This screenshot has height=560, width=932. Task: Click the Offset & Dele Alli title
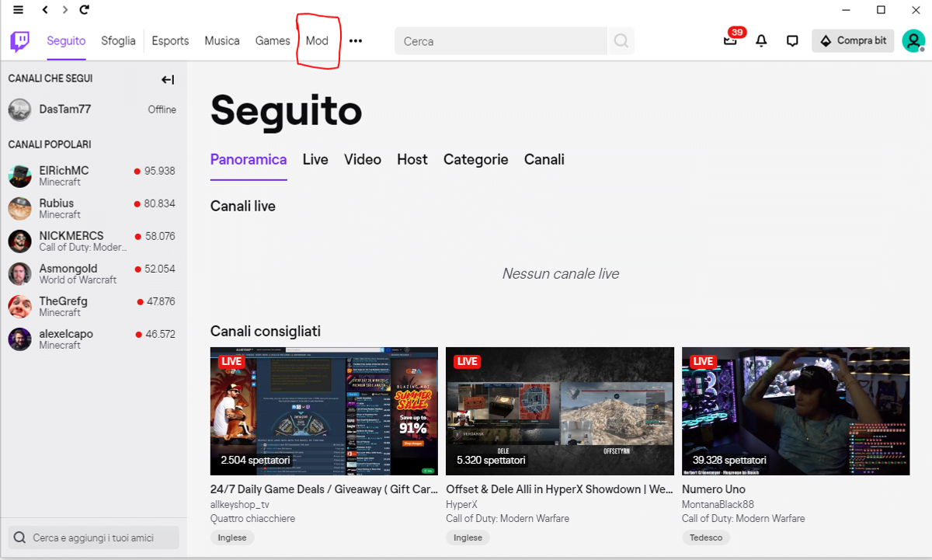point(560,489)
